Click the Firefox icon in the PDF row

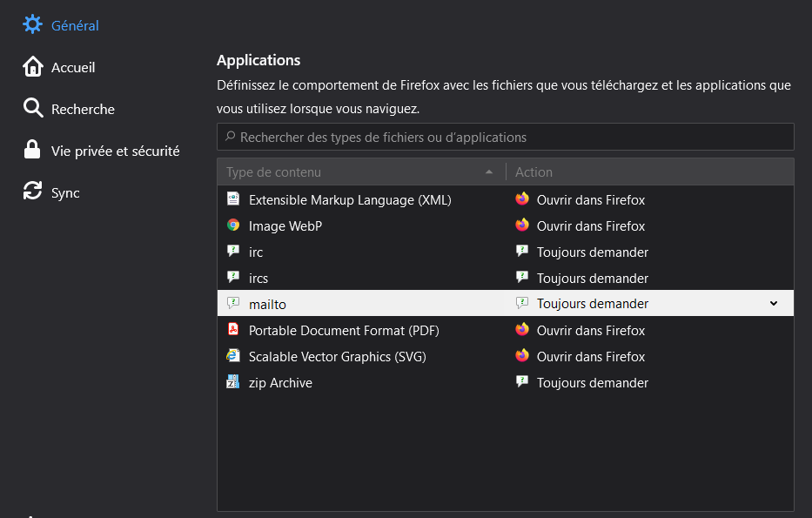[x=522, y=329]
